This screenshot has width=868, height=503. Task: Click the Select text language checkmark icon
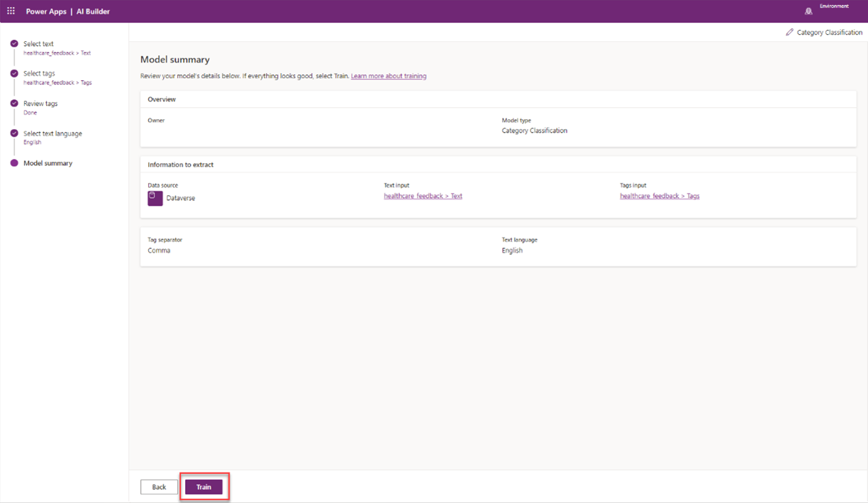coord(13,133)
